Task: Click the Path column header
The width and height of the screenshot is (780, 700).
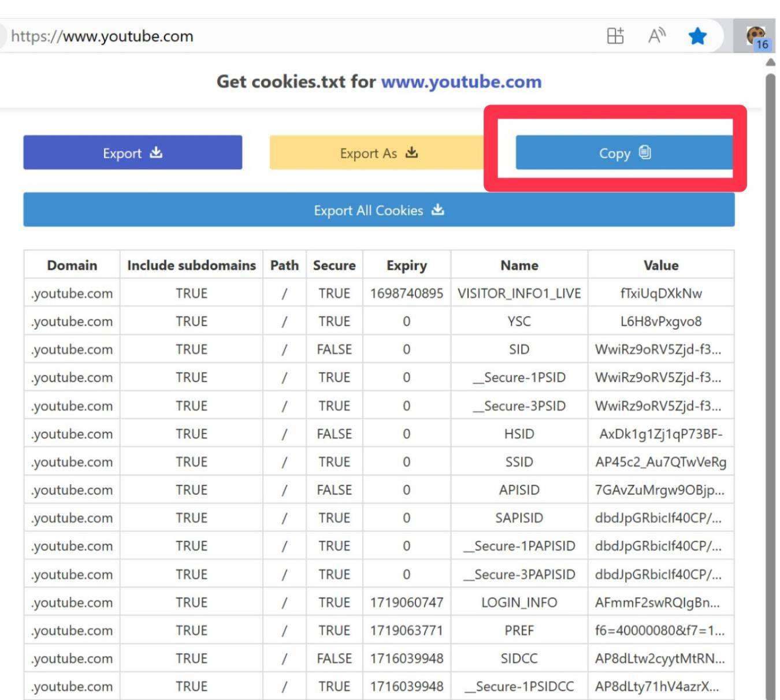Action: pos(284,265)
